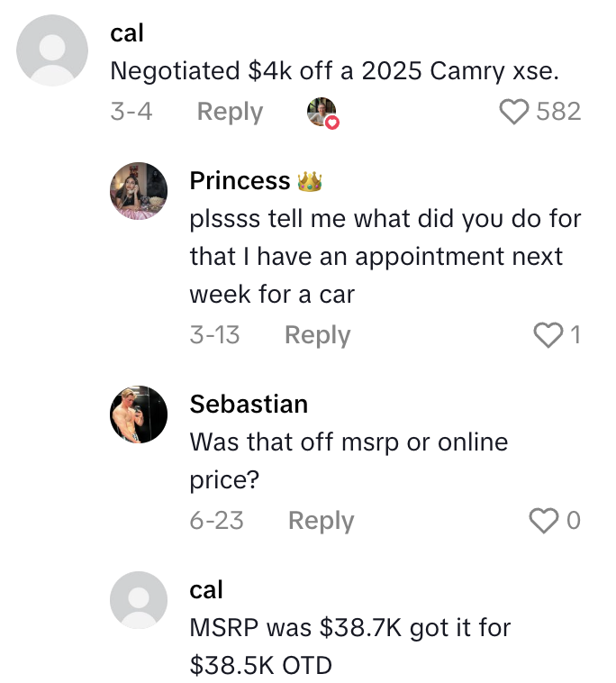The height and width of the screenshot is (683, 616).
Task: Reply to cal's Camry comment
Action: coord(230,112)
